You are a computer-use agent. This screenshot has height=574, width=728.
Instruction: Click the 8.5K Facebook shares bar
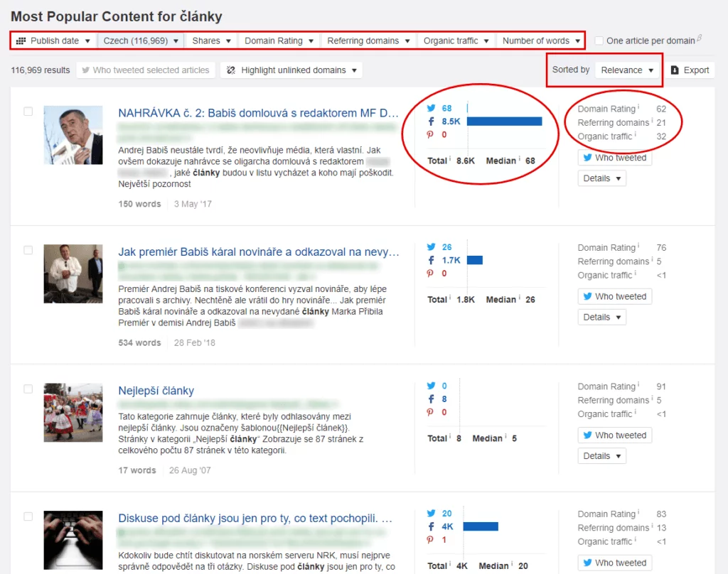click(504, 121)
